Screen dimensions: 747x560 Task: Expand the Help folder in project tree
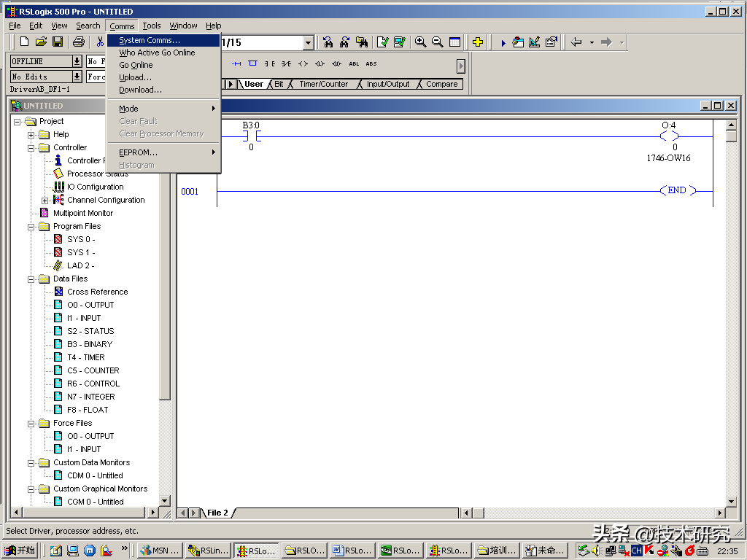pos(31,135)
